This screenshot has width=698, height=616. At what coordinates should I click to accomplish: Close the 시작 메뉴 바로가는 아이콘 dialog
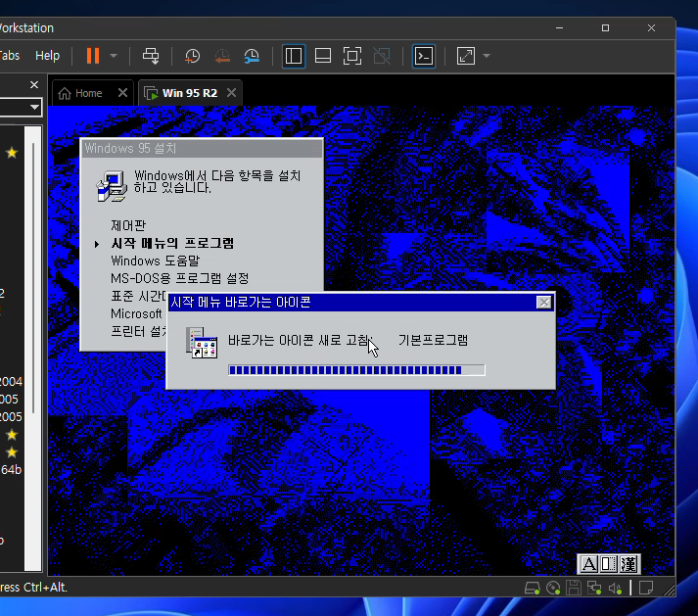click(x=544, y=303)
